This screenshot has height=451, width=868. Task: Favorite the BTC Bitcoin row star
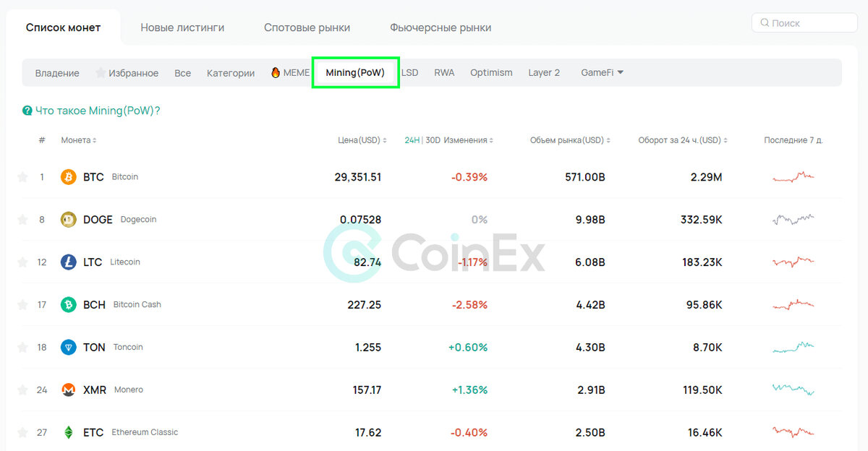22,177
